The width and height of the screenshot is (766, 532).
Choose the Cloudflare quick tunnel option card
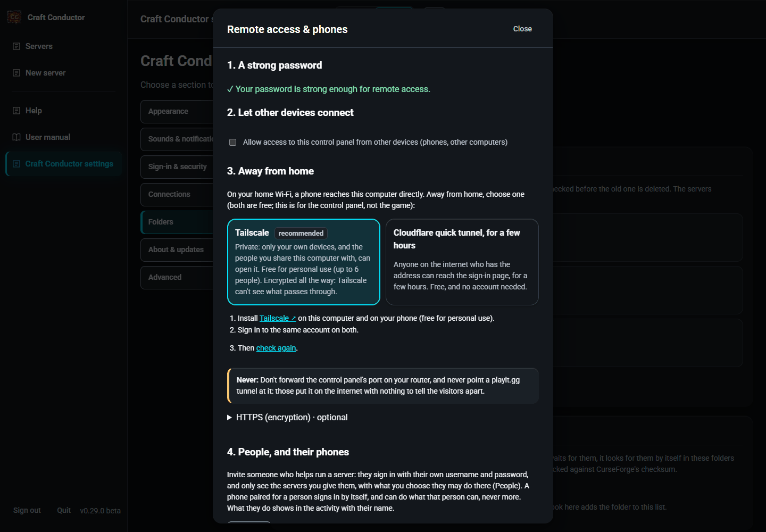tap(462, 262)
